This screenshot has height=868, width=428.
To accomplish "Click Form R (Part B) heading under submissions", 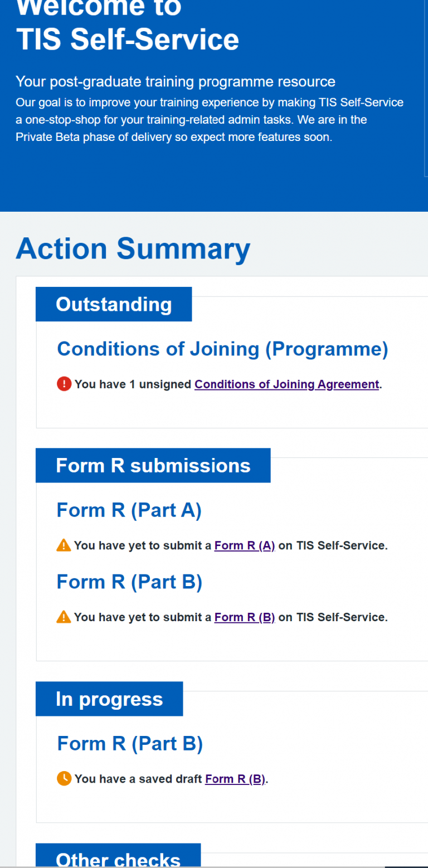I will (x=129, y=582).
